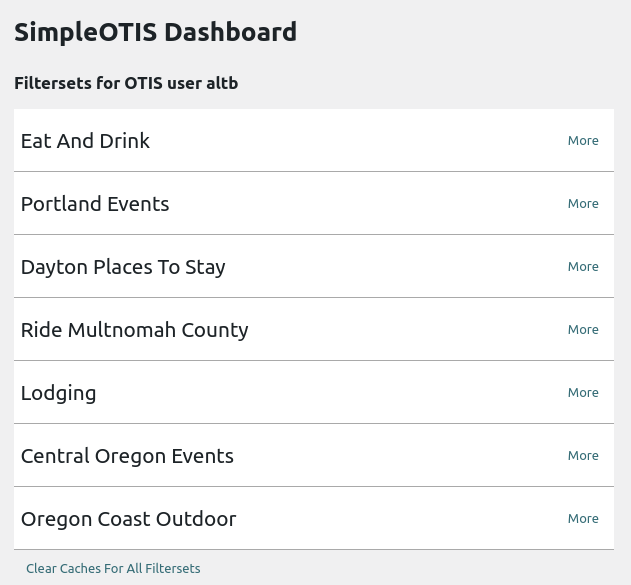Select the Eat And Drink filterset title
Image resolution: width=631 pixels, height=585 pixels.
coord(85,141)
